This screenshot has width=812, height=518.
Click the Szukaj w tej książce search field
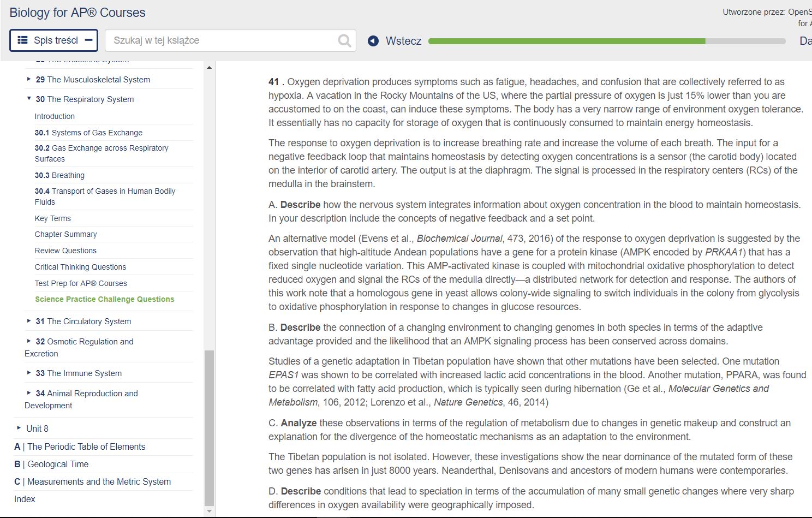[x=230, y=40]
